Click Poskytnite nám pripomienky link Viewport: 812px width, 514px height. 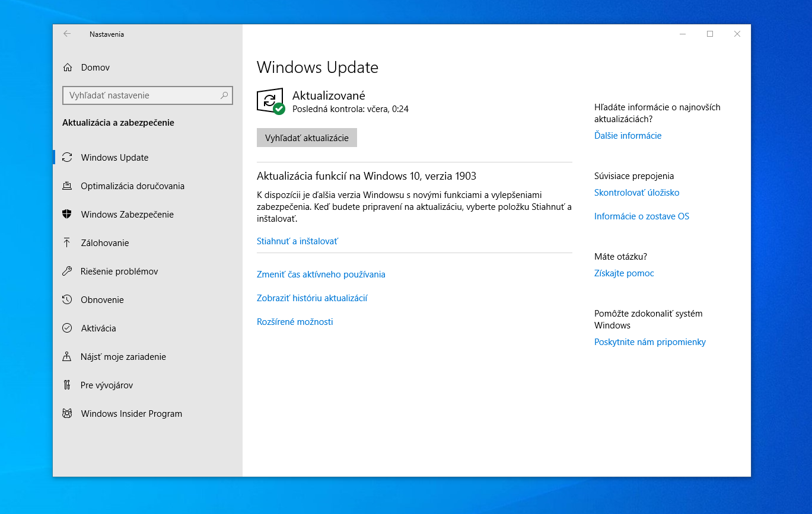(x=650, y=342)
